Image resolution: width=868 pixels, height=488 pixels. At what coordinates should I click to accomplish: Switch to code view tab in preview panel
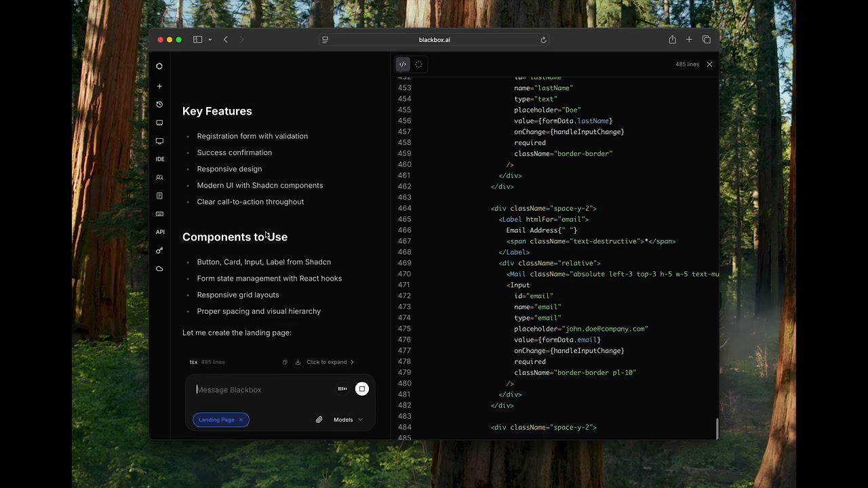[x=403, y=64]
